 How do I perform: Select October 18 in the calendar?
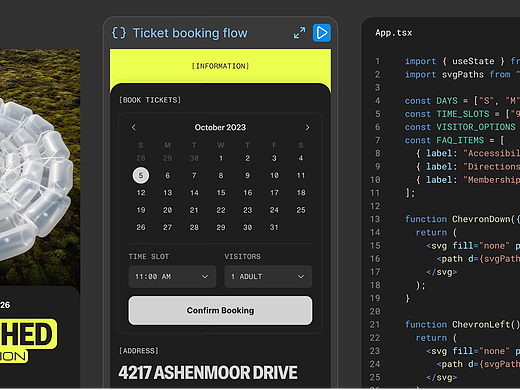[301, 193]
